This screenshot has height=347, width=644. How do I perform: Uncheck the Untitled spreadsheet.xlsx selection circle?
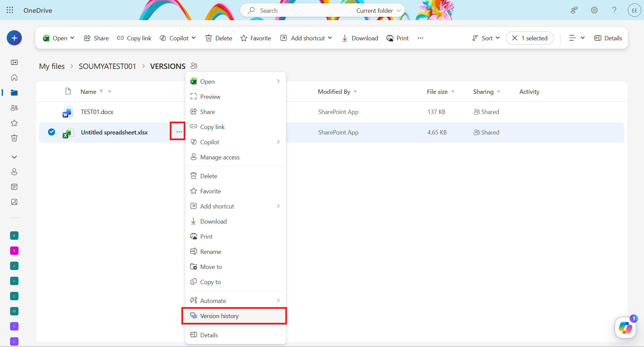pyautogui.click(x=51, y=132)
